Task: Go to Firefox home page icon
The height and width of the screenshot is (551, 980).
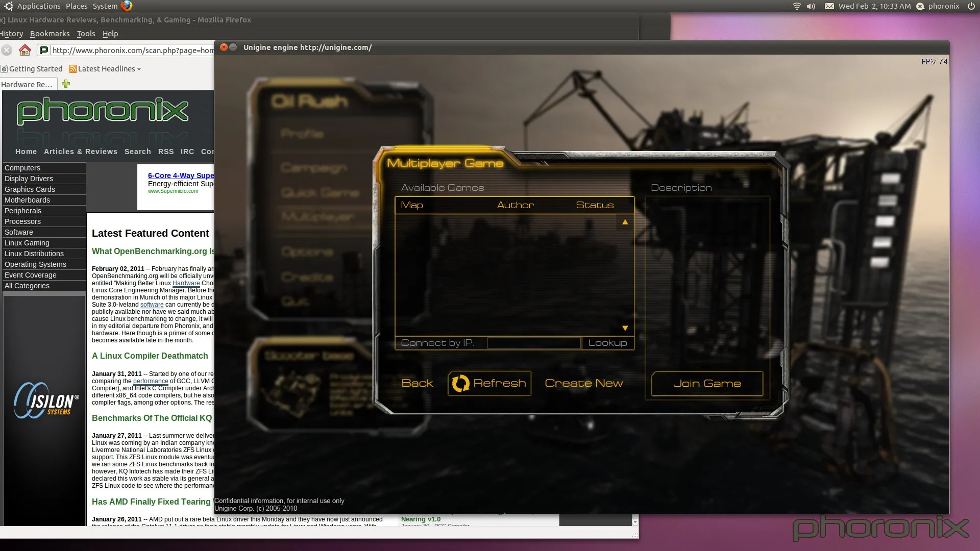Action: coord(24,50)
